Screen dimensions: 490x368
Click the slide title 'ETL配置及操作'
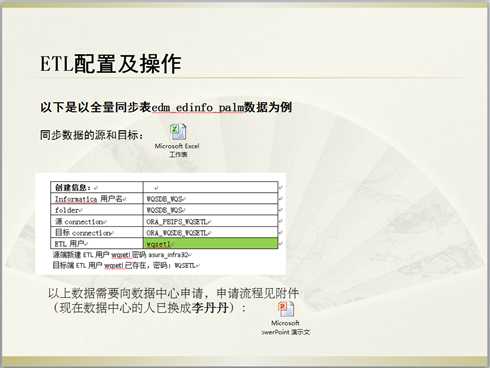pos(111,63)
